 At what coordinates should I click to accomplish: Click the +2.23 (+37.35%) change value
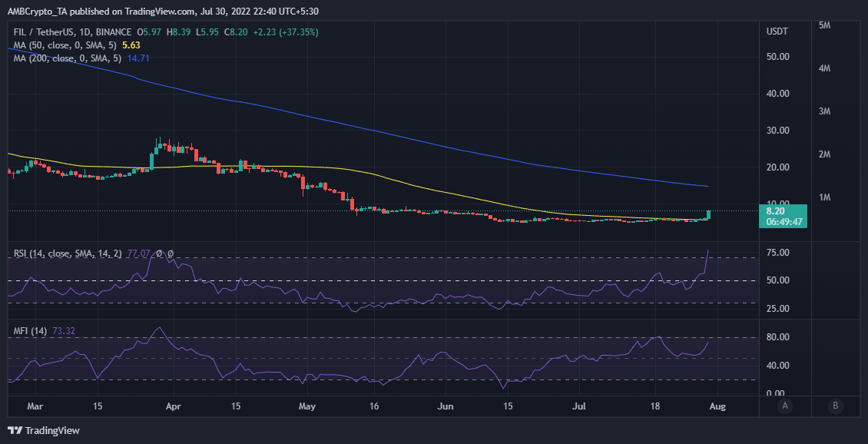pos(287,33)
